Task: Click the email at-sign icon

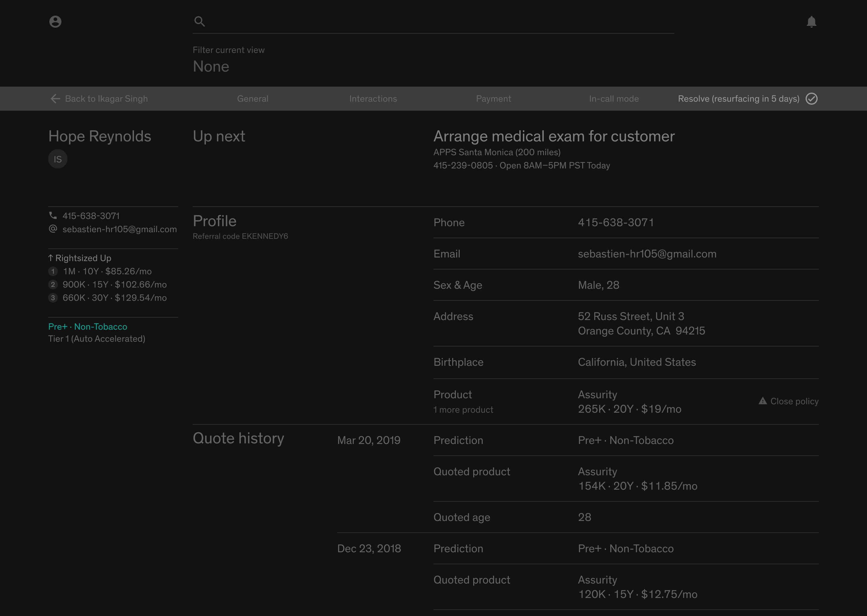Action: pos(53,229)
